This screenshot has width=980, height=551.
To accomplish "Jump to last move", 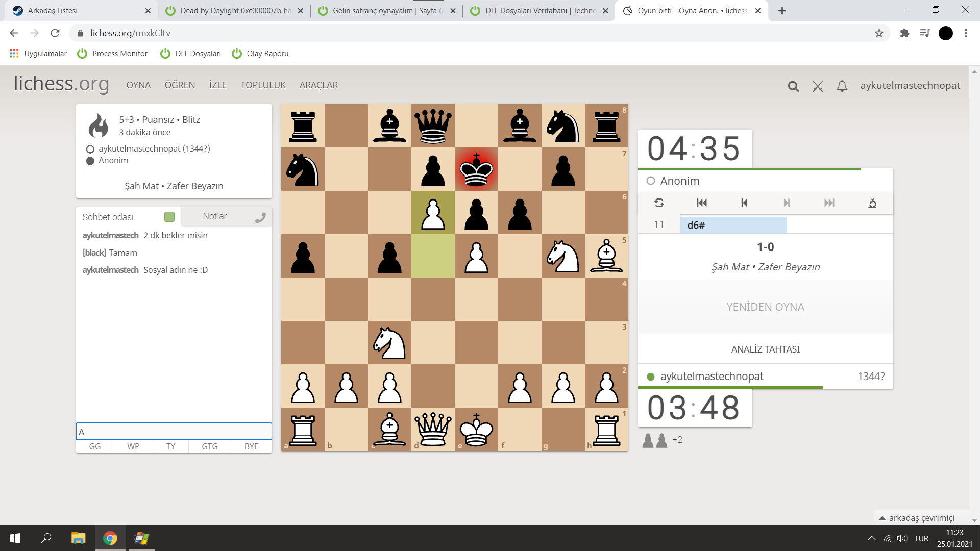I will pos(829,203).
